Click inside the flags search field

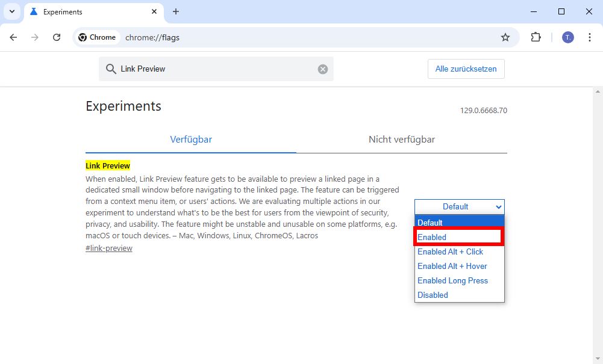211,69
